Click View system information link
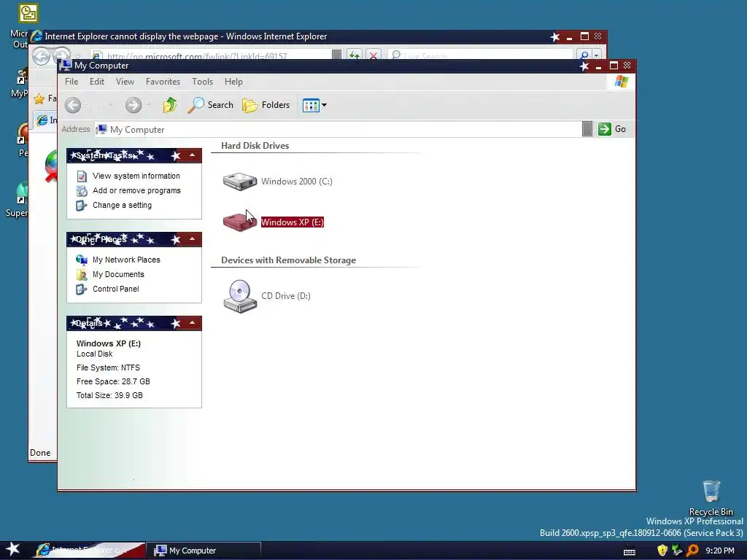The height and width of the screenshot is (560, 747). tap(136, 176)
